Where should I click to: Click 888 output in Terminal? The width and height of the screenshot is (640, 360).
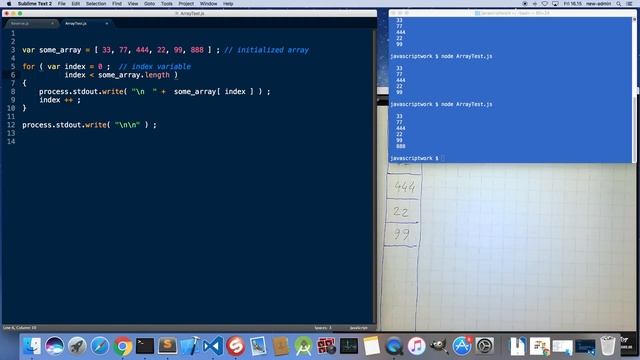coord(400,146)
